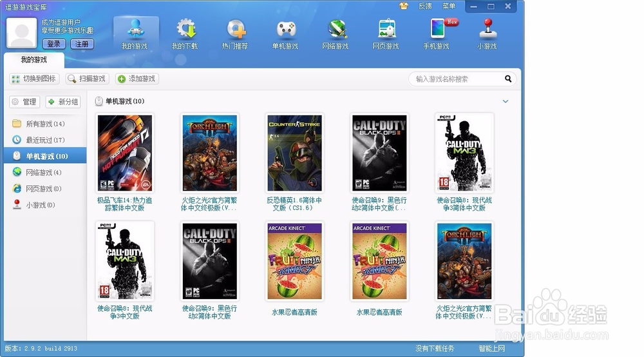
Task: Collapse the 单机游戏 group chevron
Action: pos(506,101)
